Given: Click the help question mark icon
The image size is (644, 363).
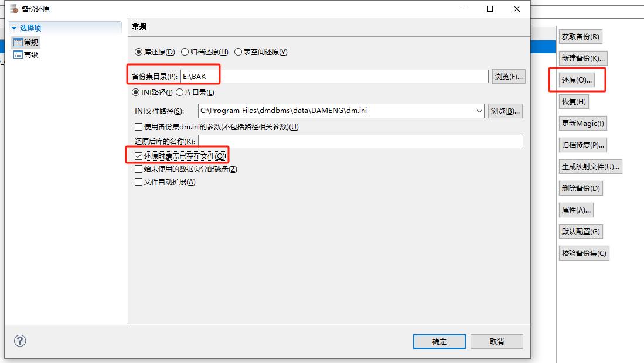Looking at the screenshot, I should pos(20,341).
